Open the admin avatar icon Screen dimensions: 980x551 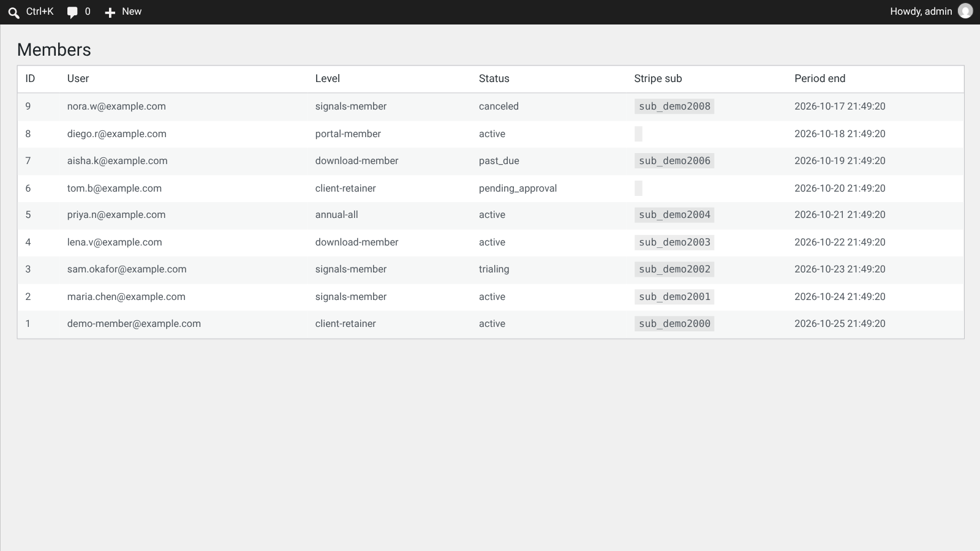965,11
